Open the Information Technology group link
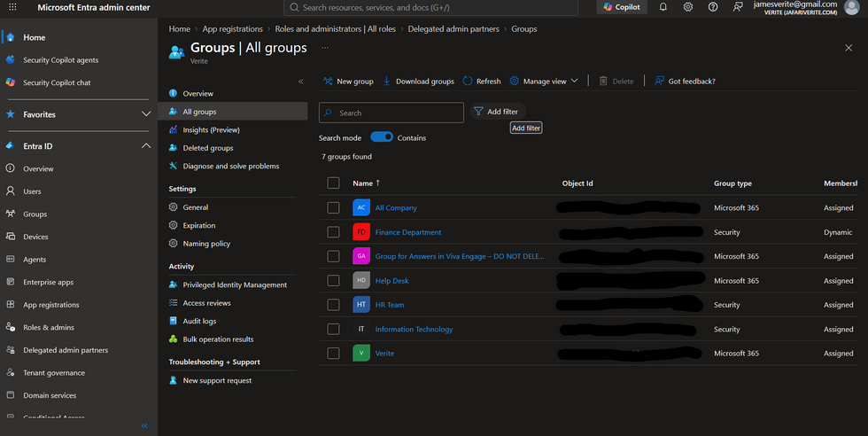Viewport: 868px width, 436px height. tap(415, 329)
